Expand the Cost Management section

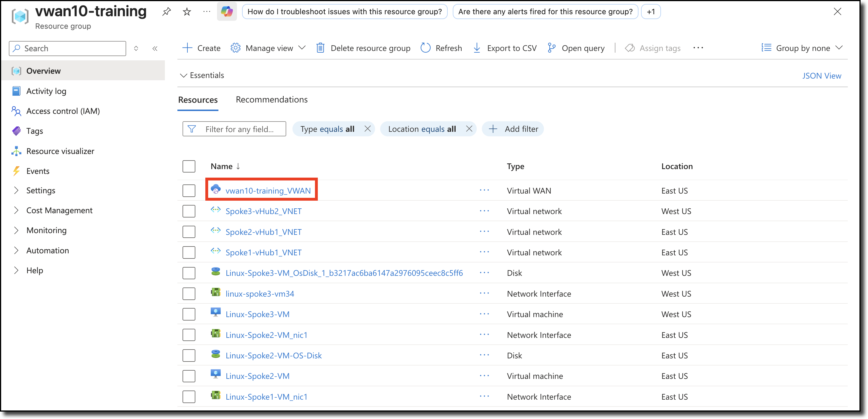click(59, 210)
